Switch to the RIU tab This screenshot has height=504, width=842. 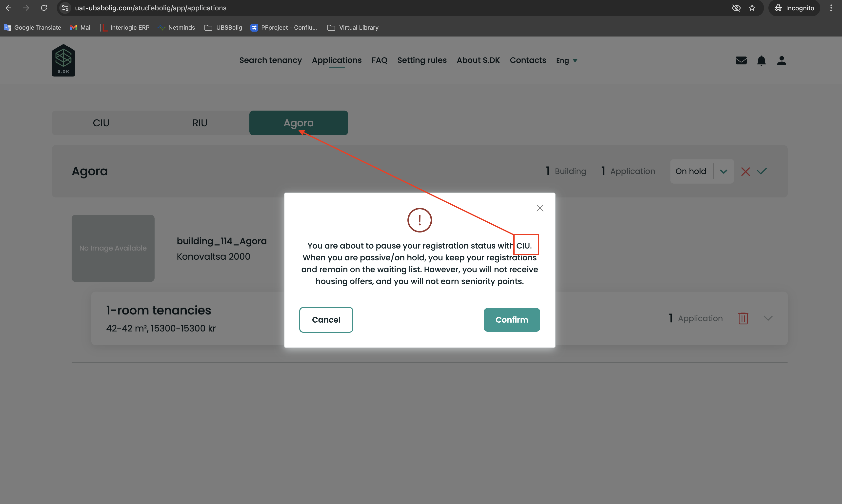tap(200, 123)
